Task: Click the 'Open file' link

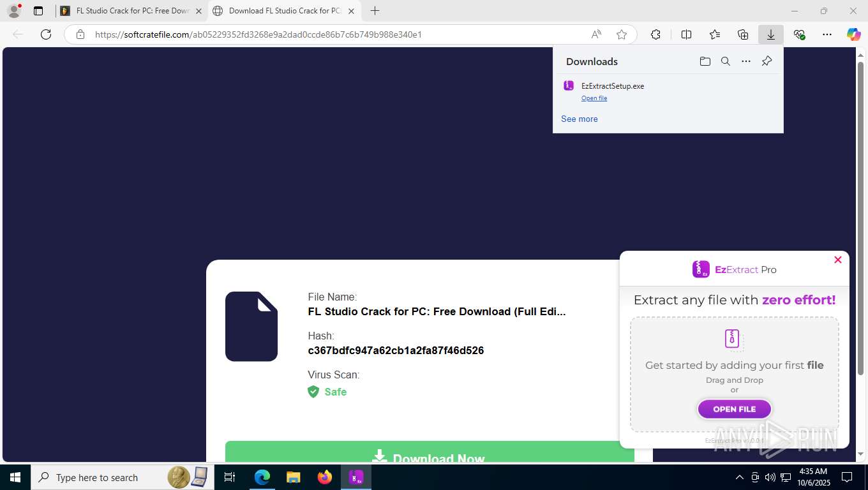Action: point(594,98)
